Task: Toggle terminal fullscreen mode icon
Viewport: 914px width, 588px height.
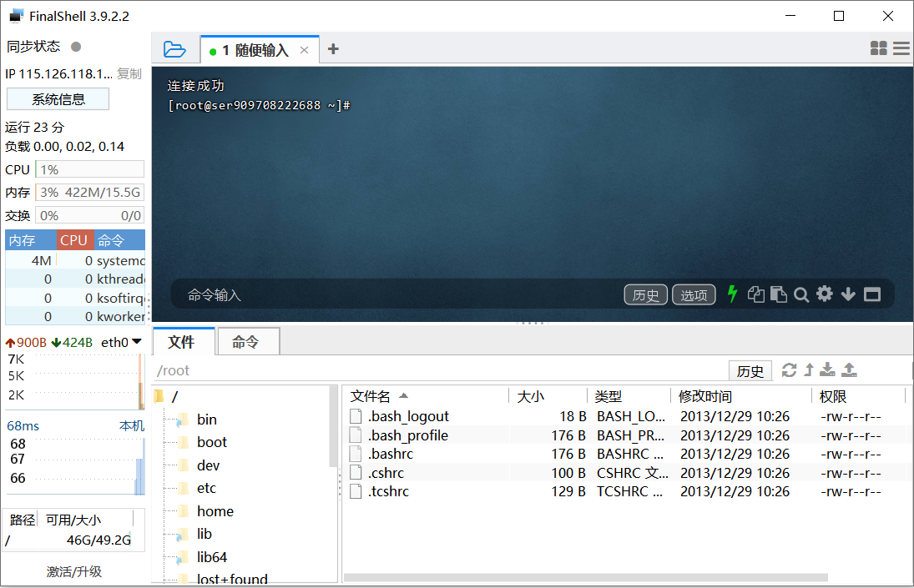Action: tap(871, 294)
